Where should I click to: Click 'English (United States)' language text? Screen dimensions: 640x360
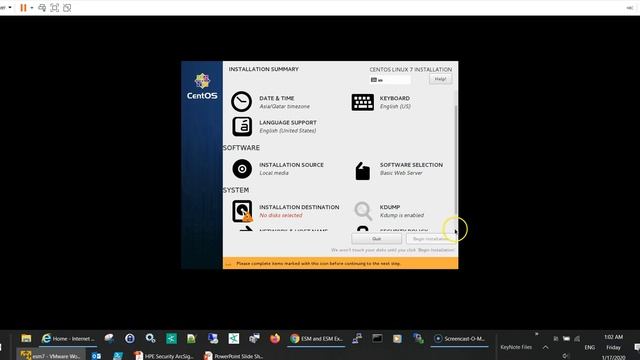pos(288,131)
